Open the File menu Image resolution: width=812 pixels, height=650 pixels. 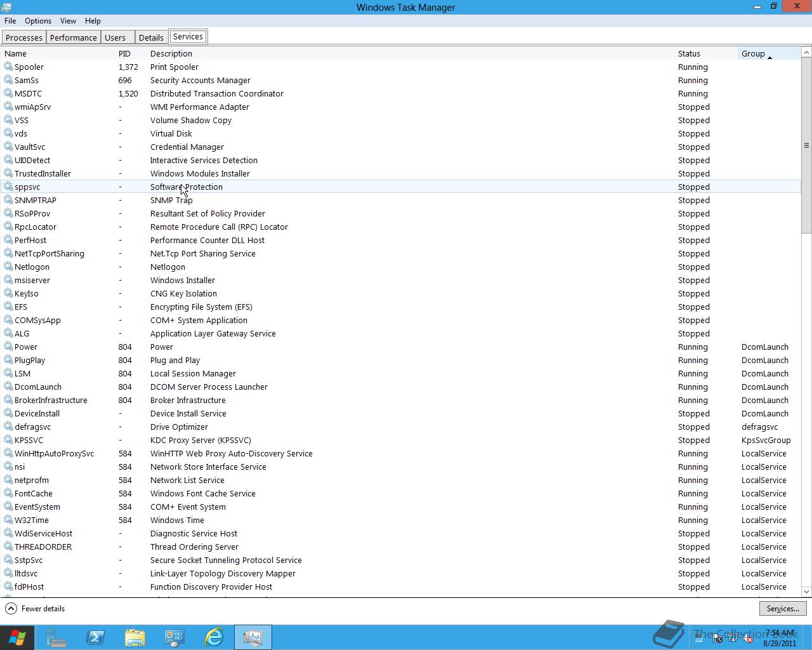coord(10,21)
